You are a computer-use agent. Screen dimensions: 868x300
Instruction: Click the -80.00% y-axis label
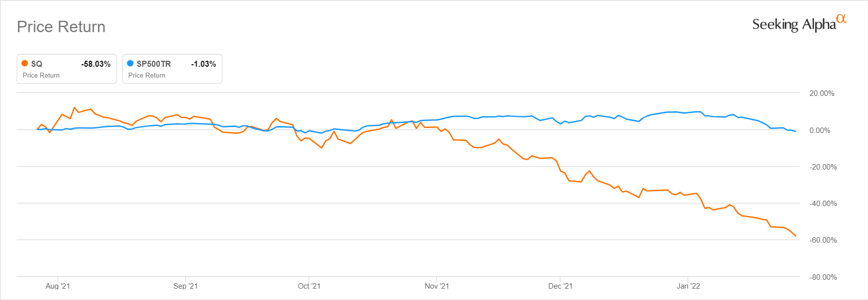click(x=823, y=277)
